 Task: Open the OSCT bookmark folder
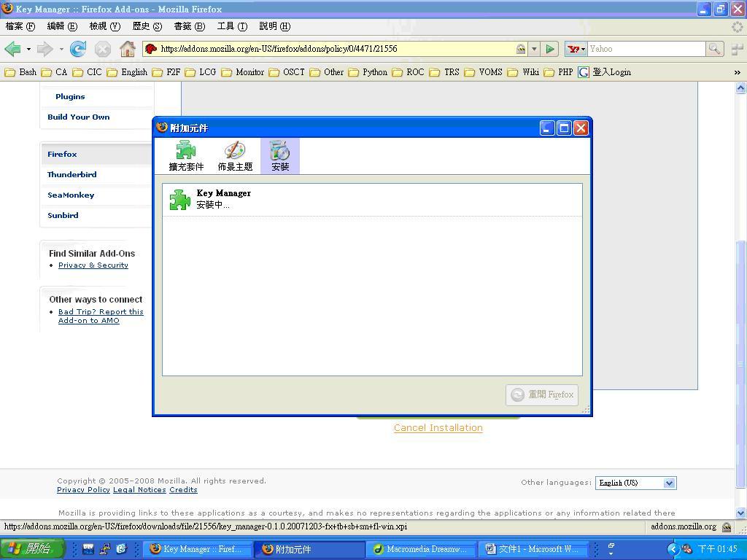click(287, 72)
